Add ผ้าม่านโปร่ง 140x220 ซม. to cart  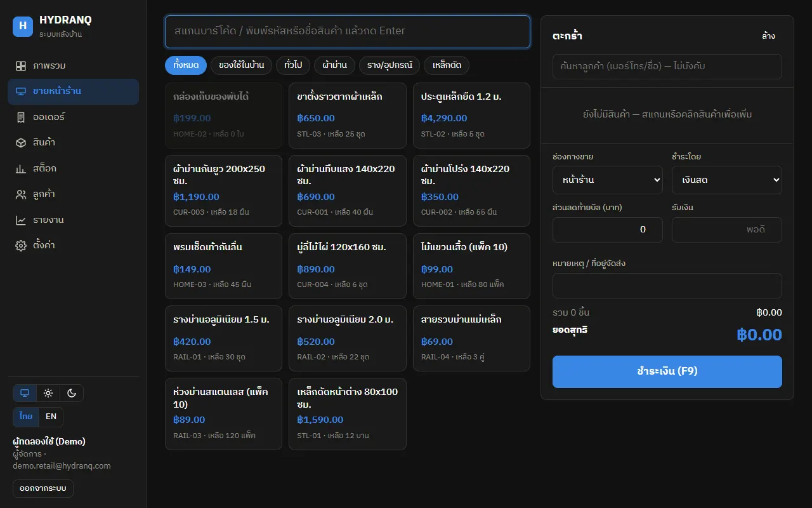click(471, 191)
